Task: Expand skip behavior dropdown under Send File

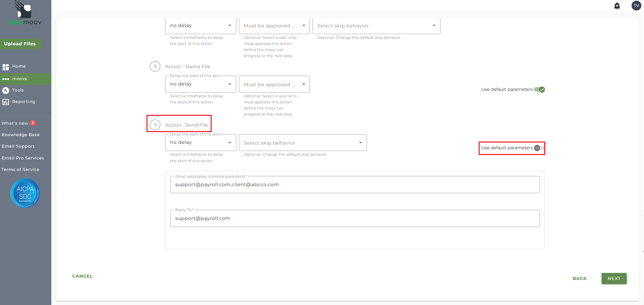Action: click(x=302, y=143)
